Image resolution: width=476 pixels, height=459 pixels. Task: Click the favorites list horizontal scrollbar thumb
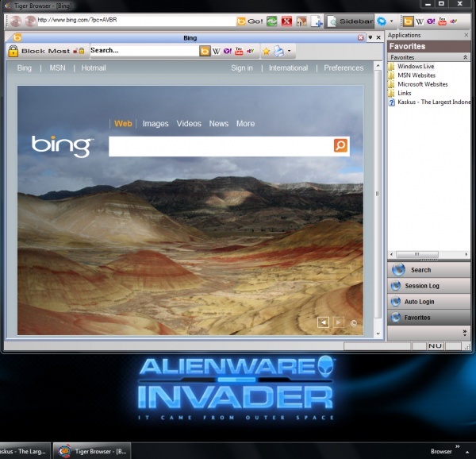[416, 254]
